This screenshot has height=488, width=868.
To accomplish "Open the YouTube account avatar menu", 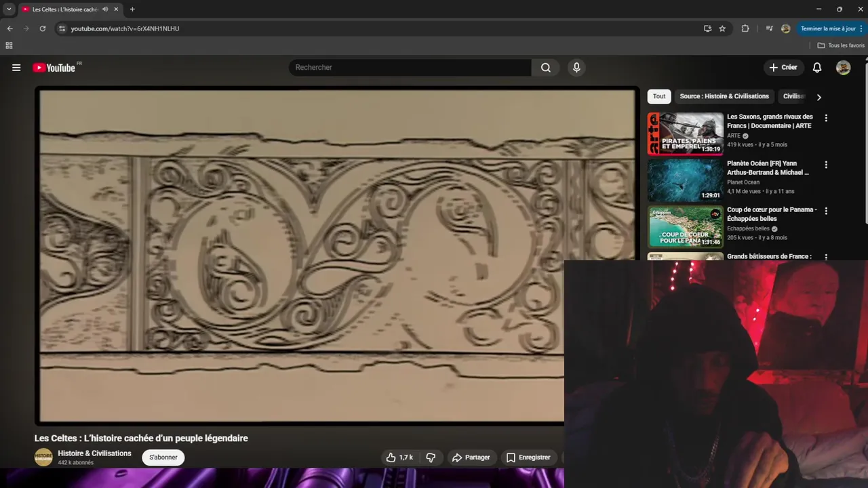I will pos(843,68).
